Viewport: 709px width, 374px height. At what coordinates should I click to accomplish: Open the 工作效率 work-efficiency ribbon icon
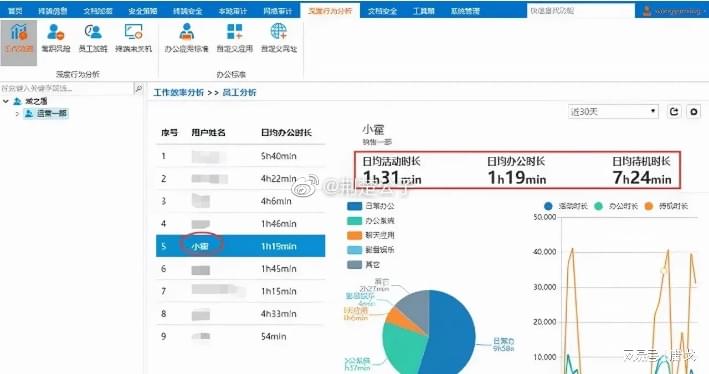(x=19, y=38)
